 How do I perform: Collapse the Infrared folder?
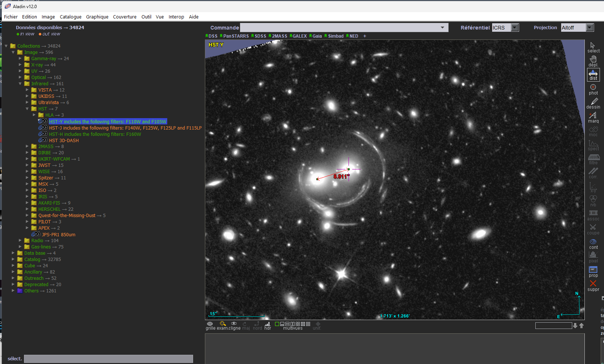pos(20,84)
